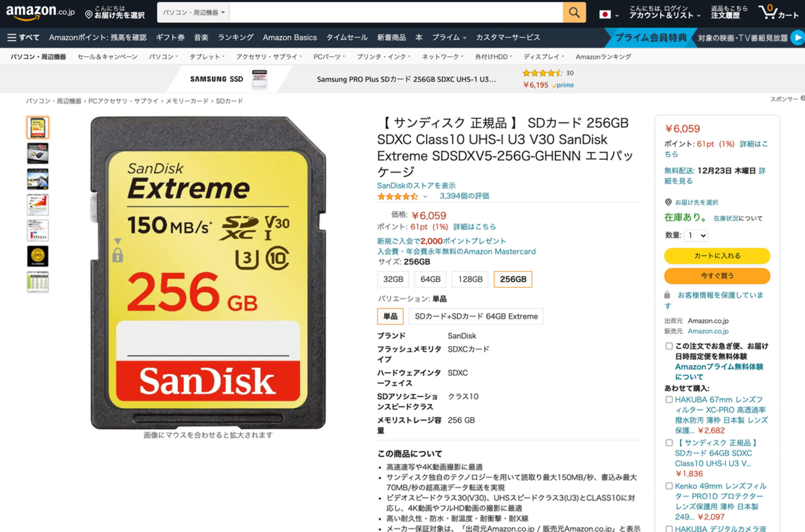Viewport: 805px width, 532px height.
Task: Click the Amazon.co.jp logo
Action: point(41,13)
